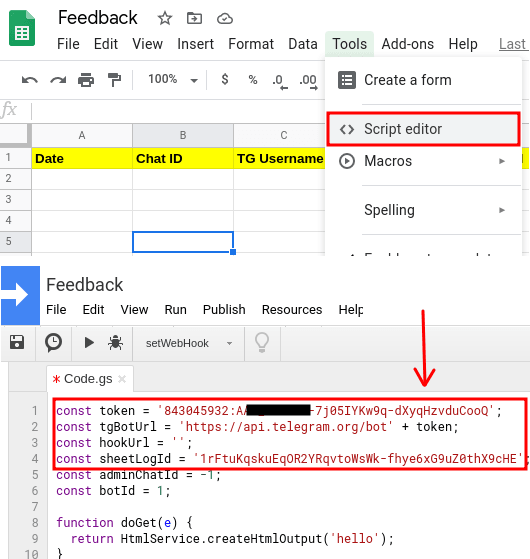The image size is (530, 559).
Task: Run the selected function
Action: click(89, 343)
